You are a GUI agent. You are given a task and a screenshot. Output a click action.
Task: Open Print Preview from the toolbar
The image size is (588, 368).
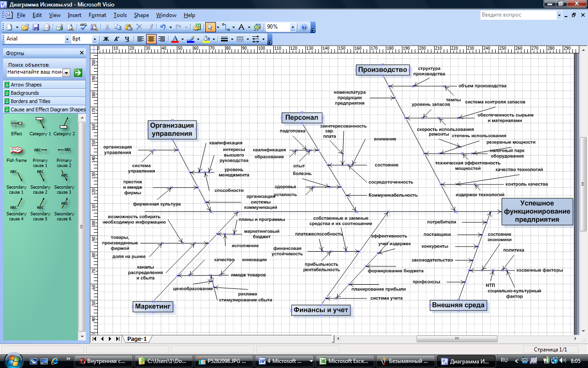tap(70, 27)
